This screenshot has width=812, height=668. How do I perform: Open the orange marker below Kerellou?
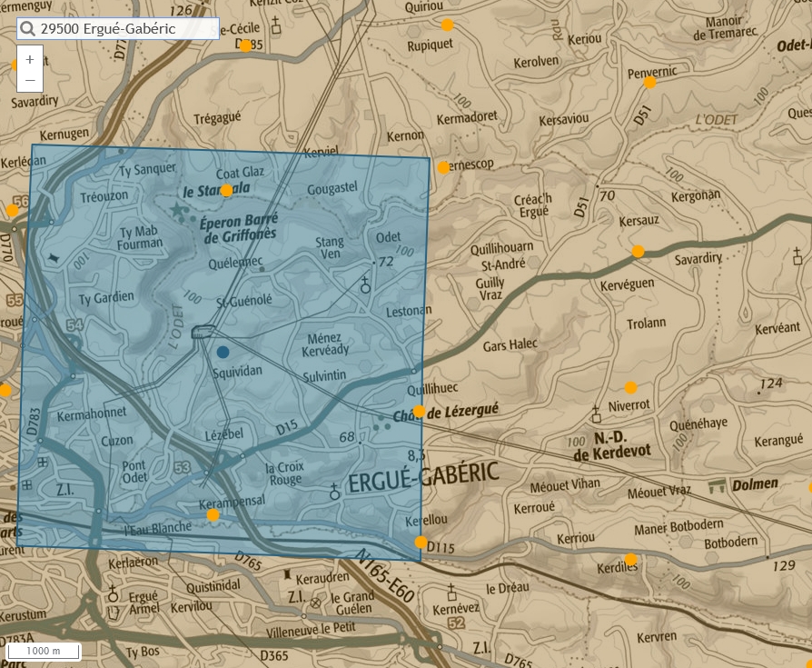coord(421,543)
